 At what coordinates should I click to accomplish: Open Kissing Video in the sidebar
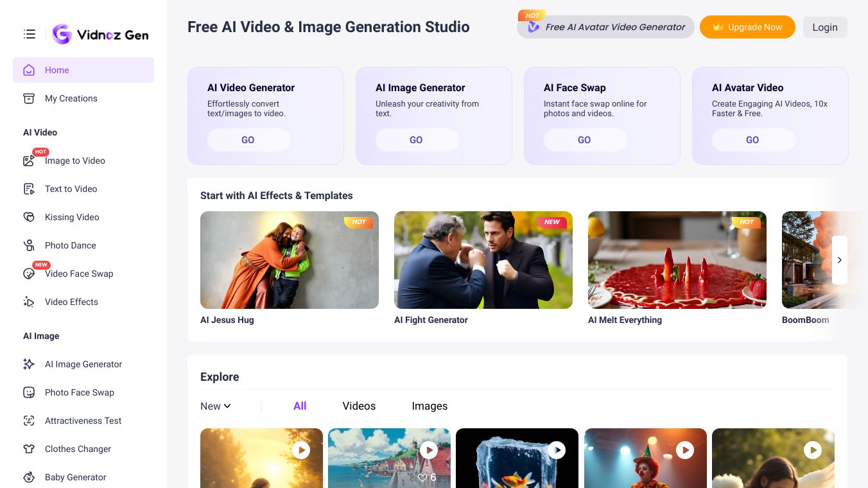83,217
